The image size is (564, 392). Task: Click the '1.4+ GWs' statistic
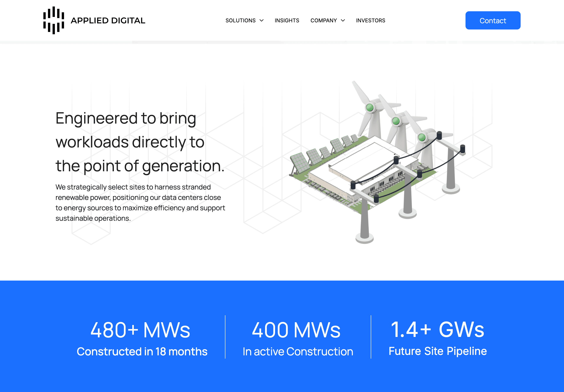(x=437, y=329)
